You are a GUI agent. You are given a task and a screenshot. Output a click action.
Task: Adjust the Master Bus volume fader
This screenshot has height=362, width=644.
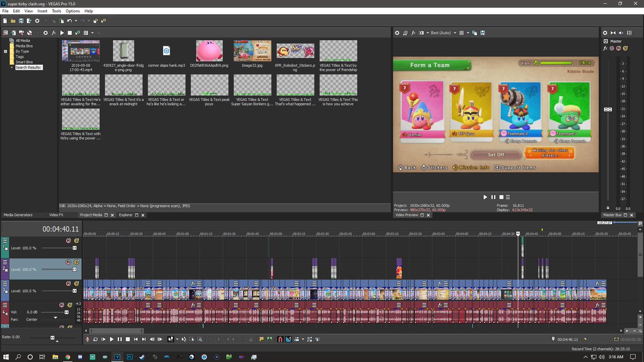(x=608, y=109)
